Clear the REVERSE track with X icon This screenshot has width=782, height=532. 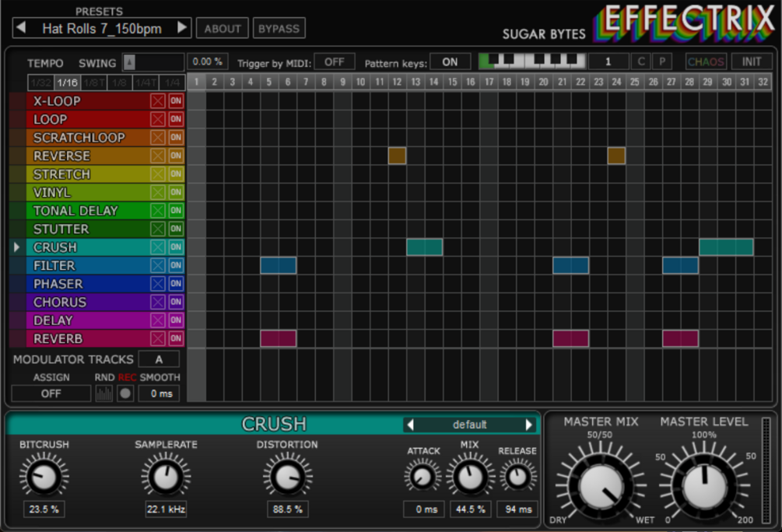click(158, 156)
